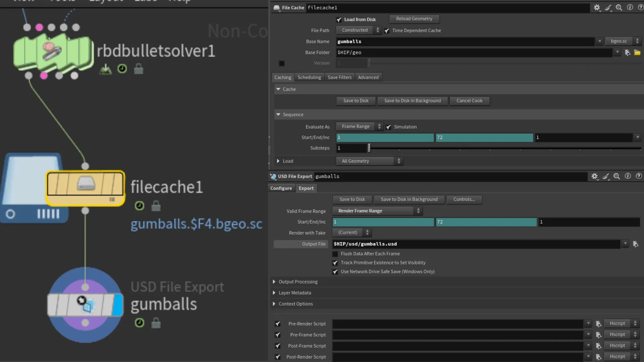Click the expression icon next to Output File
Screen dimensions: 644x362
tap(636, 244)
